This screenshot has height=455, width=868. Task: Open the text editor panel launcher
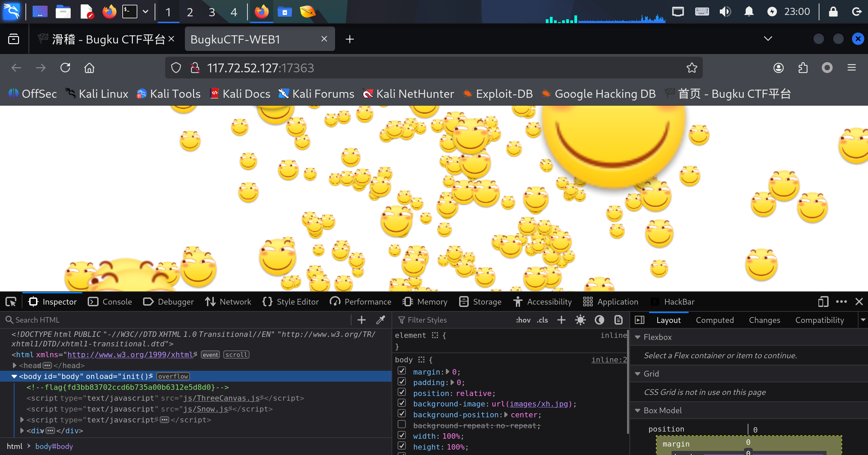86,12
